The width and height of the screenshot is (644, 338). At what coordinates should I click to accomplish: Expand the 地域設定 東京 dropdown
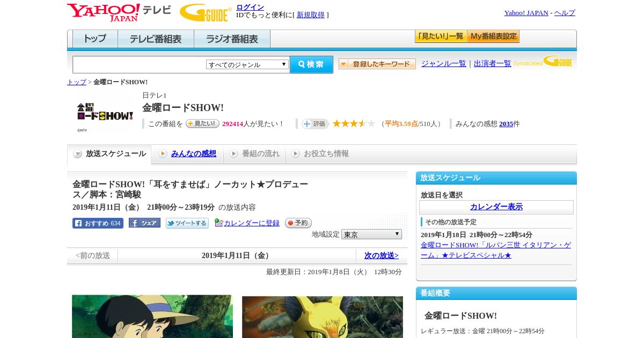(x=371, y=234)
